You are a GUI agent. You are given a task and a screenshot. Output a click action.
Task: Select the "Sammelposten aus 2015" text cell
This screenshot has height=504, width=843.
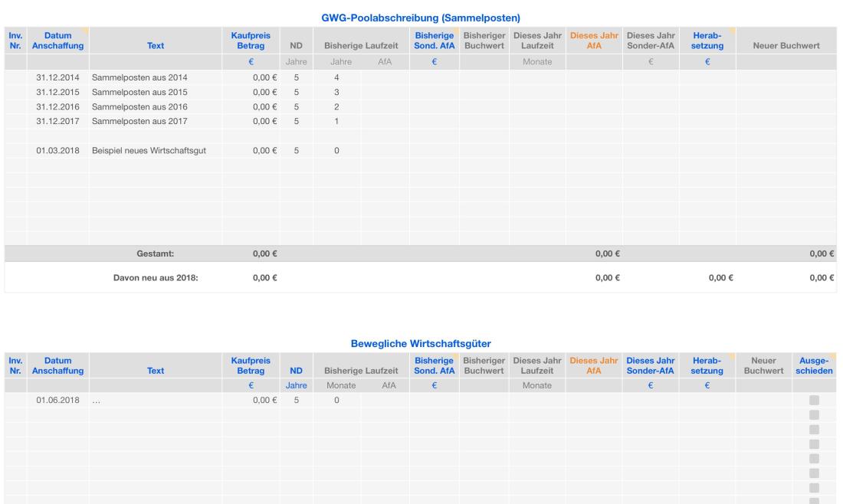[x=139, y=92]
